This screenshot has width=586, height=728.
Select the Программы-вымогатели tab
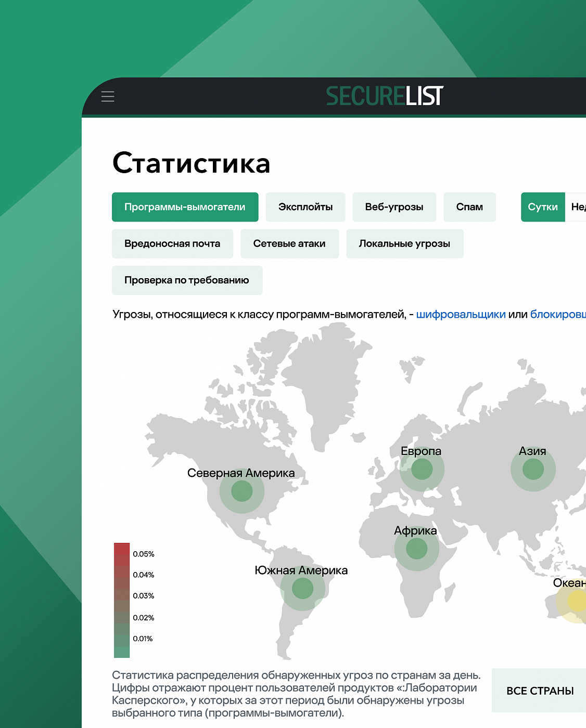[185, 207]
